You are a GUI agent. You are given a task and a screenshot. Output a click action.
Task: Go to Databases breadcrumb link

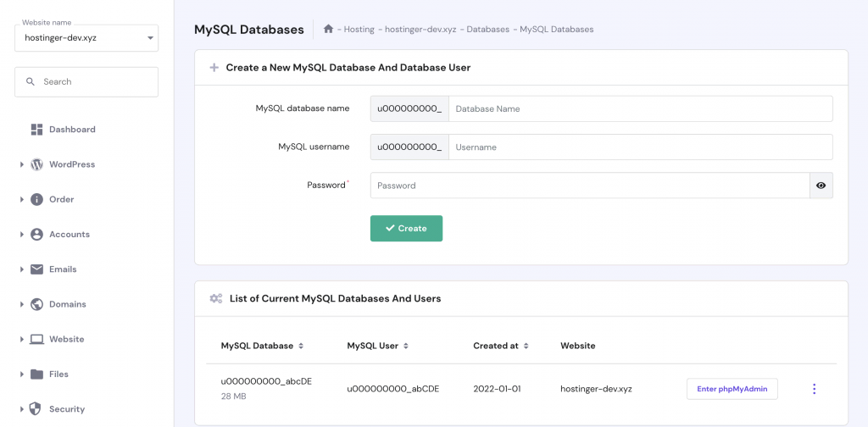point(487,30)
